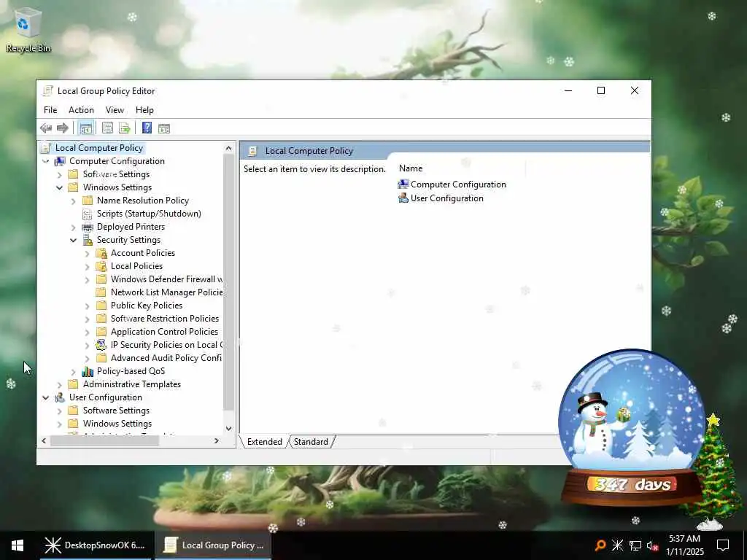Switch to the Extended tab
747x560 pixels.
264,442
